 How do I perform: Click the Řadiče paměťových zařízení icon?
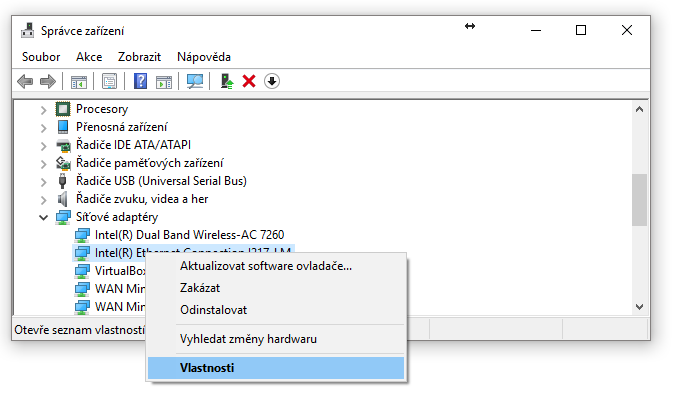pyautogui.click(x=63, y=163)
